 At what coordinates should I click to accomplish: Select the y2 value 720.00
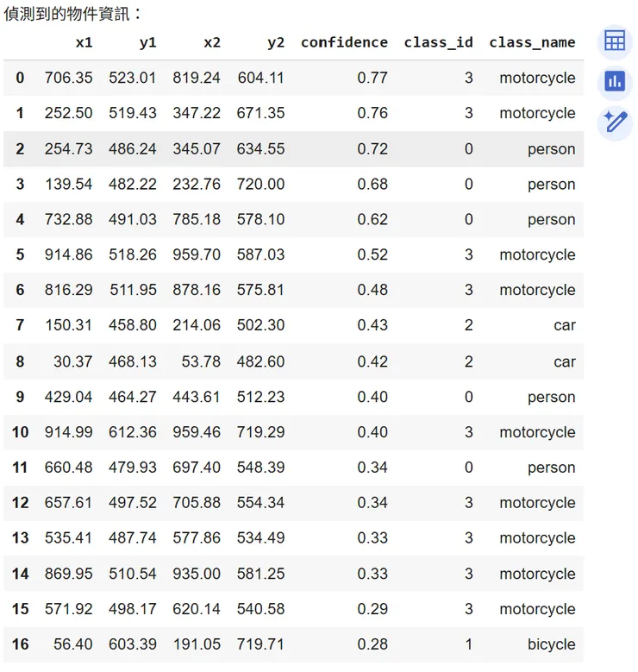pyautogui.click(x=260, y=185)
